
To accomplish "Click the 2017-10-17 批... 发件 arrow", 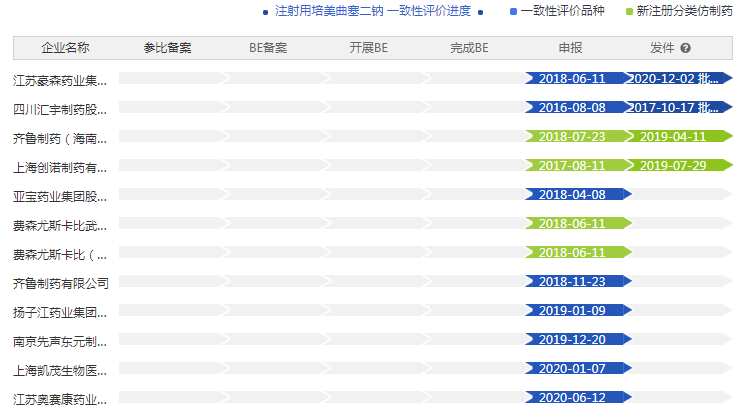I will coord(679,107).
